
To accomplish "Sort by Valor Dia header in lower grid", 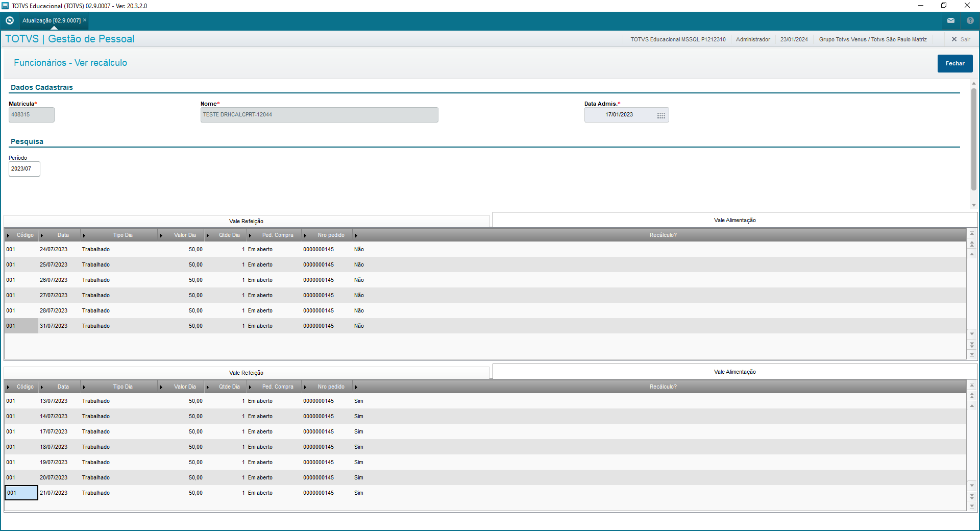I will click(185, 387).
